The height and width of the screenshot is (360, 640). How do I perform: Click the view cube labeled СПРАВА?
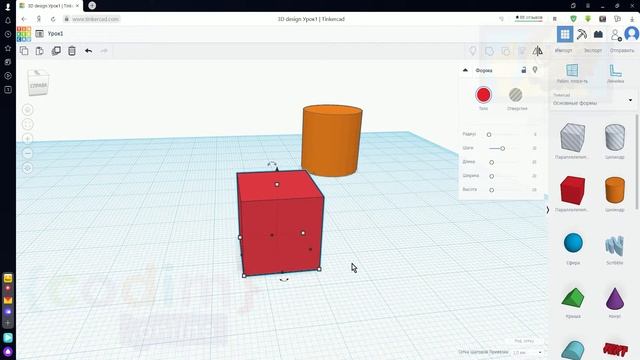(x=38, y=83)
